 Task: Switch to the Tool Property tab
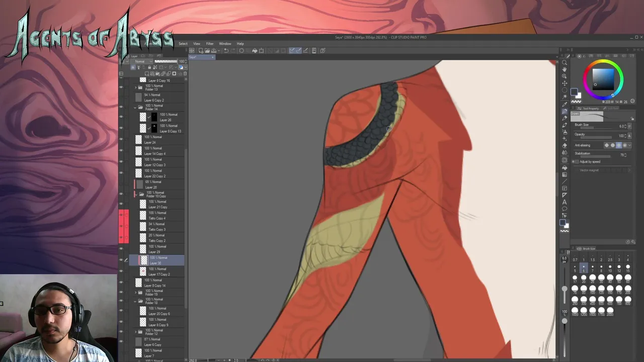click(x=589, y=108)
